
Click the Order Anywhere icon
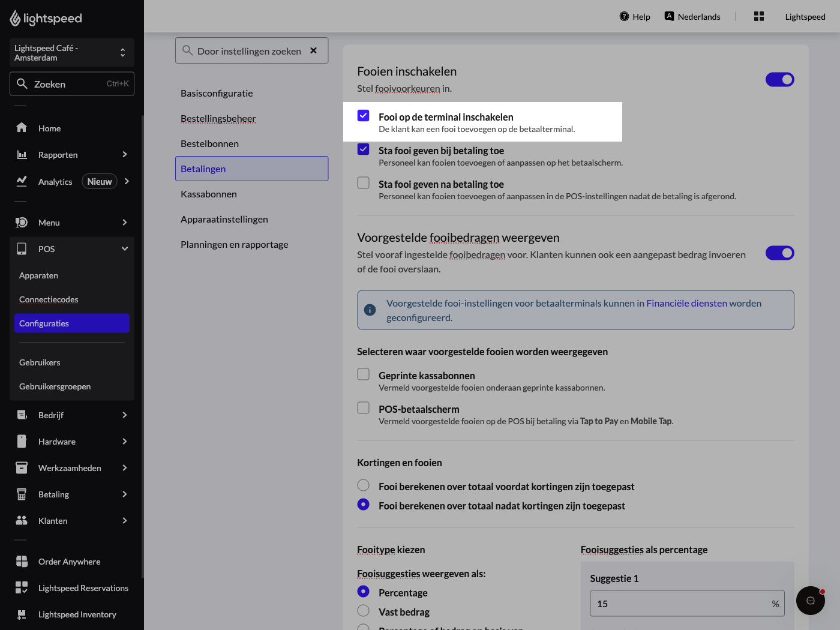[x=22, y=561]
